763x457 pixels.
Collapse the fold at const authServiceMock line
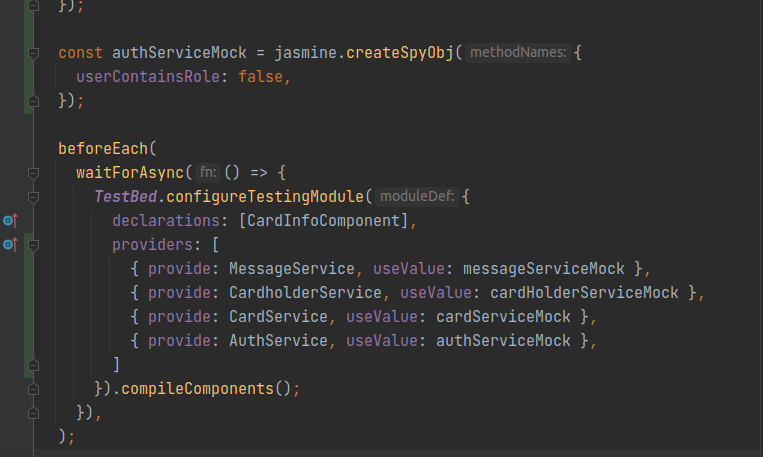point(33,53)
